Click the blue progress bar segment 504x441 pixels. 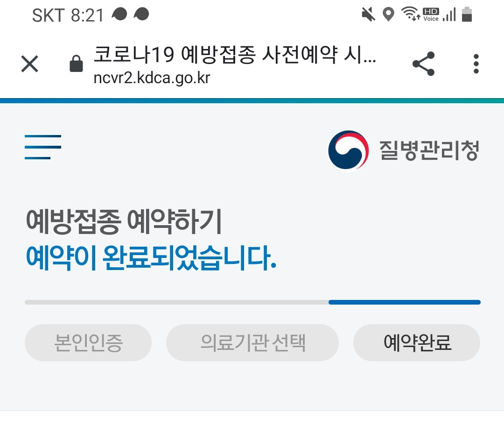pyautogui.click(x=404, y=302)
